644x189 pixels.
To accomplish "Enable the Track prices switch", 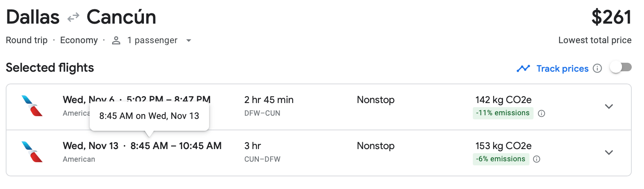I will pyautogui.click(x=620, y=68).
